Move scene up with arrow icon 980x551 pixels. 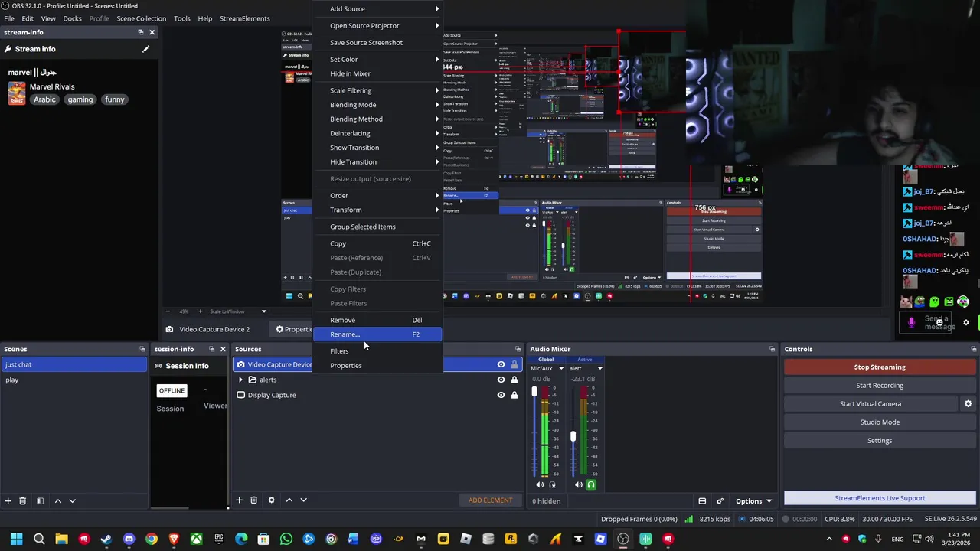pyautogui.click(x=57, y=500)
